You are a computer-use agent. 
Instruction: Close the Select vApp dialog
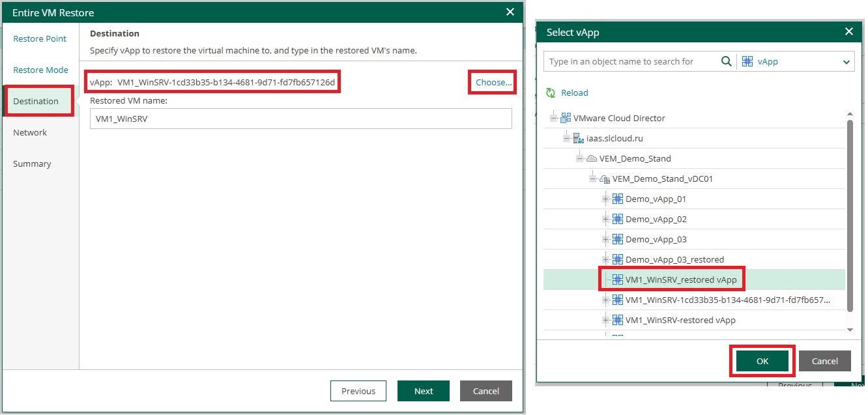click(848, 31)
